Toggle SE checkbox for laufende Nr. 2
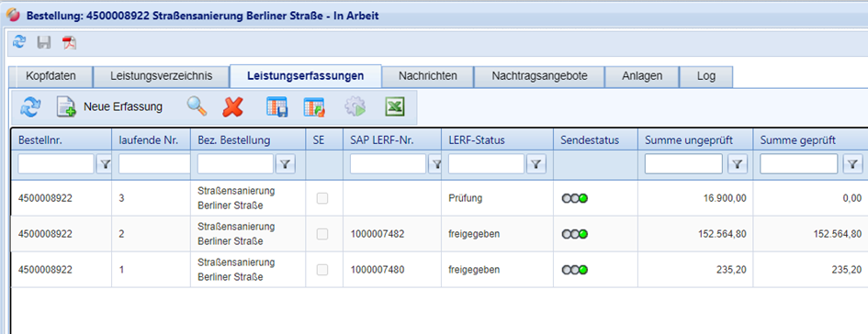The width and height of the screenshot is (868, 334). point(322,234)
